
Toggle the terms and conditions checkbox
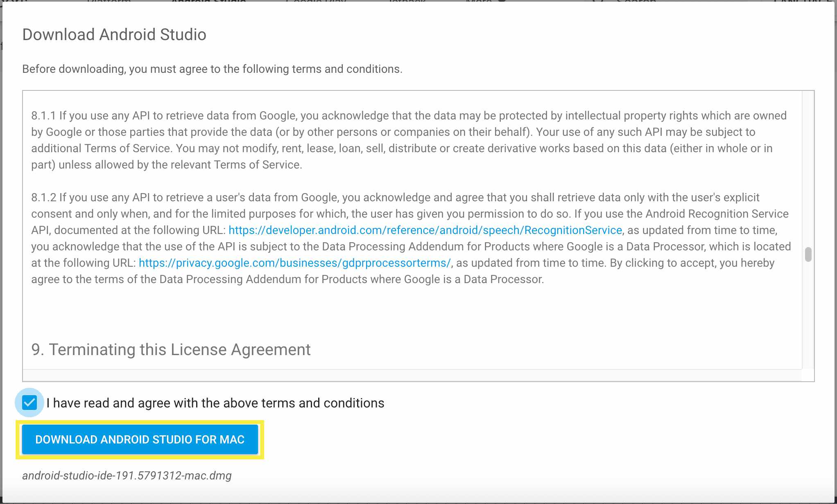[x=29, y=403]
